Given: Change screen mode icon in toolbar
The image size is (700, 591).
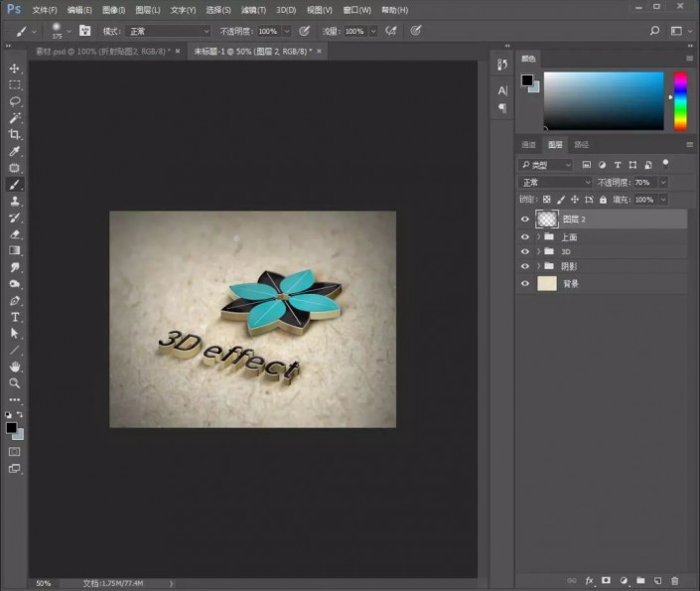Looking at the screenshot, I should click(x=14, y=469).
